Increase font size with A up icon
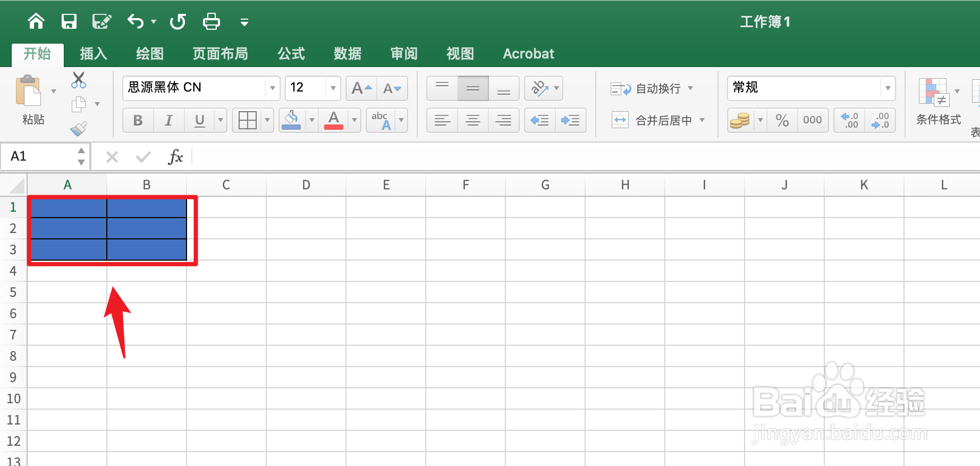 (x=361, y=88)
